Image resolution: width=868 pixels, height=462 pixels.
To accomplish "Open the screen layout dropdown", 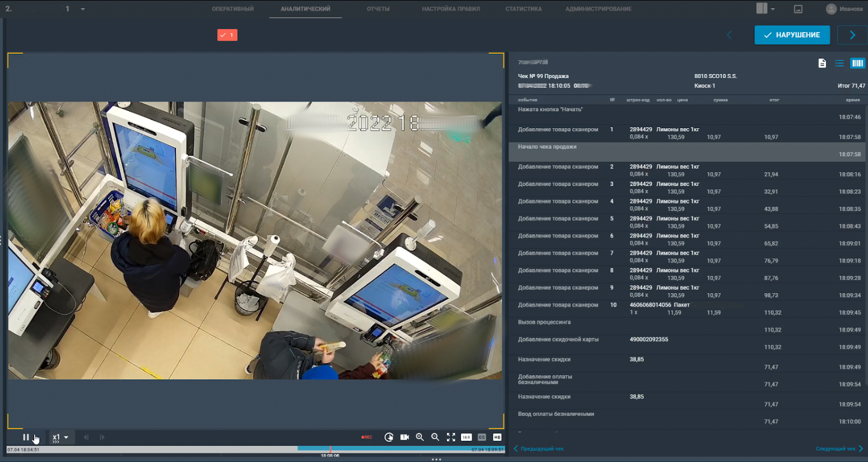I will (x=765, y=9).
